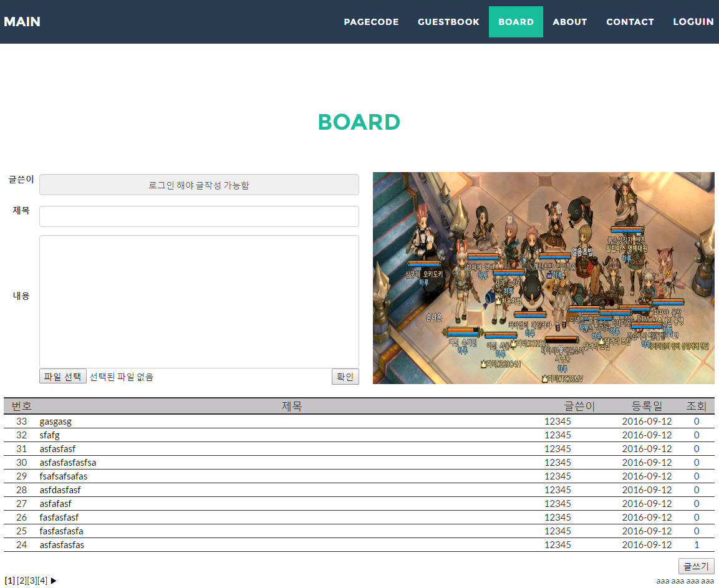
Task: Open post titled asfasfasf
Action: coord(57,449)
